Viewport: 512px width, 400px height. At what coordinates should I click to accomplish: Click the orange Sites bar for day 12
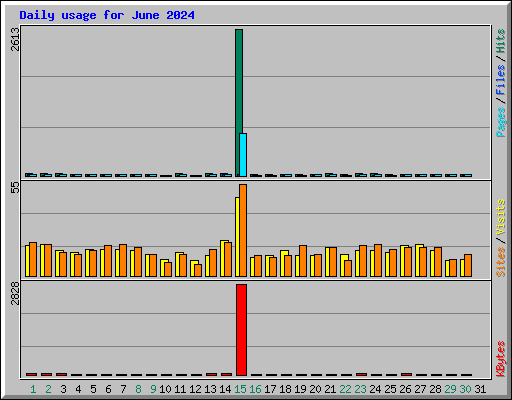click(198, 270)
